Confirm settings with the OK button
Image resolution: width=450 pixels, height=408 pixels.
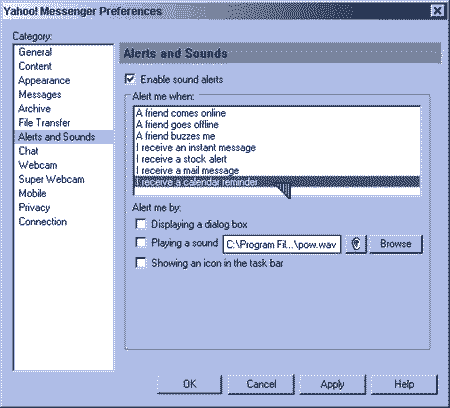pos(189,384)
